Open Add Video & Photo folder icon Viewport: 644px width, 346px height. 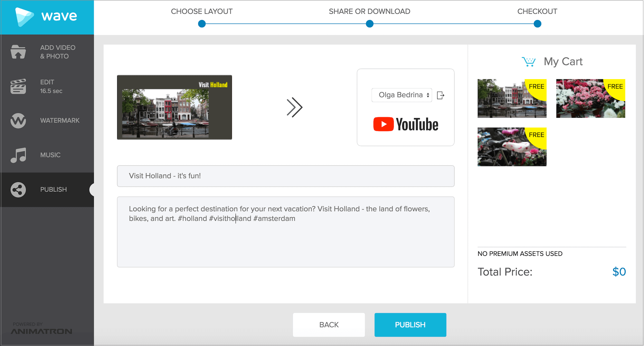pos(18,52)
